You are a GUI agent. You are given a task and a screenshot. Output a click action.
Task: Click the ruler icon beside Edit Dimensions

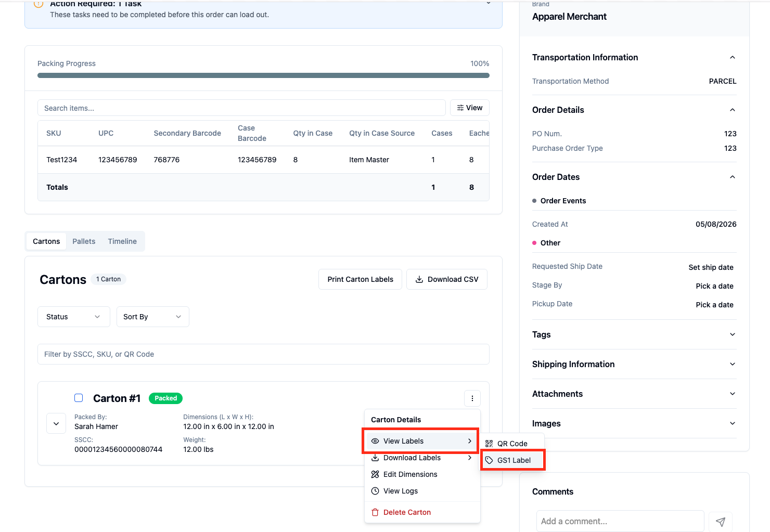pyautogui.click(x=375, y=474)
